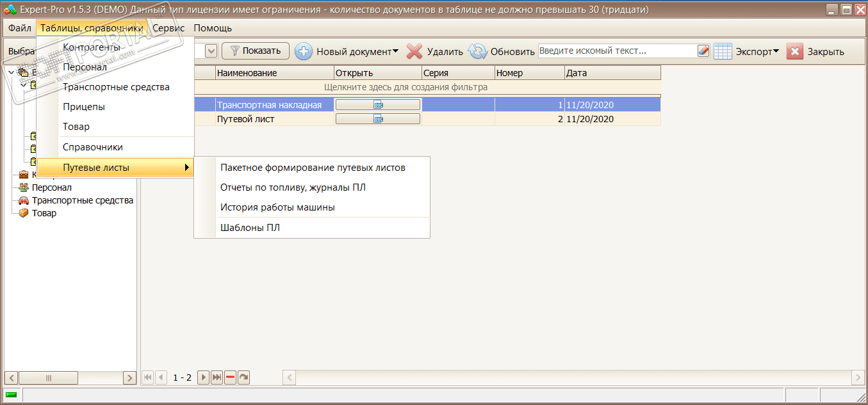Click the red Закрыть close icon
The width and height of the screenshot is (868, 405).
point(794,52)
